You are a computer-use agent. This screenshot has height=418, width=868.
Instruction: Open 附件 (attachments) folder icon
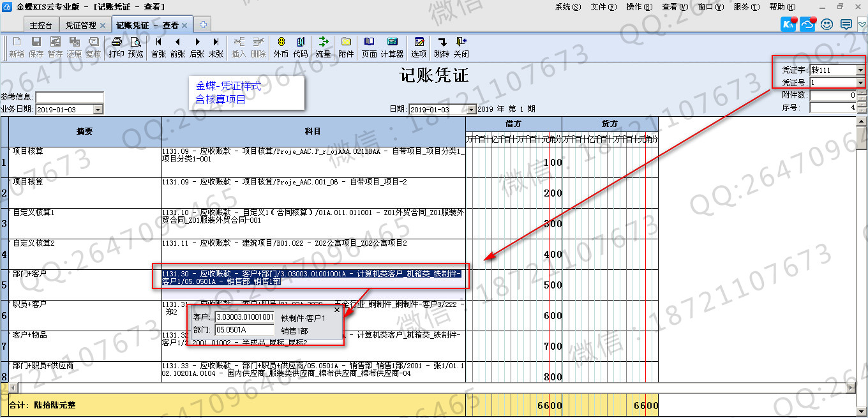point(346,47)
